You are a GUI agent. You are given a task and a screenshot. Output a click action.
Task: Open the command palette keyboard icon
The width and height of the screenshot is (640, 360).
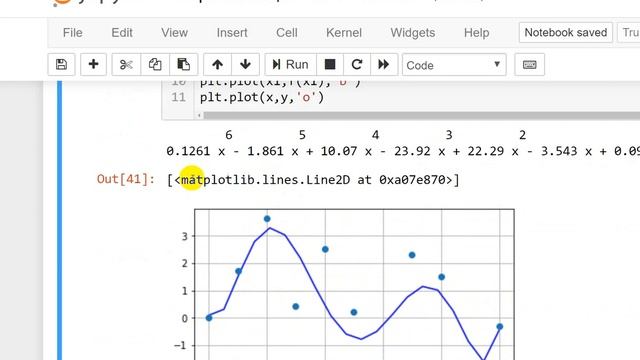(529, 64)
